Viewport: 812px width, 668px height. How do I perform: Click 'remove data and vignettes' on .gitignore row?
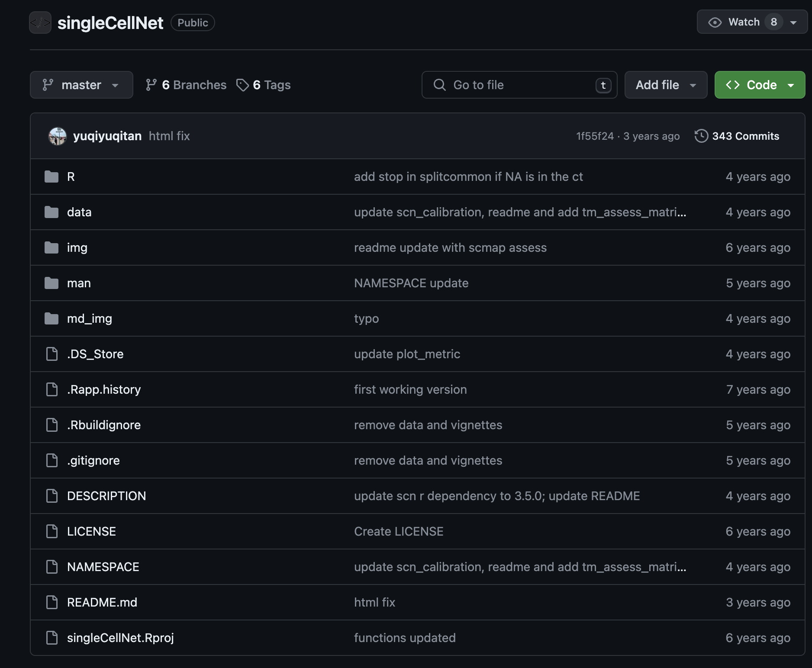428,460
